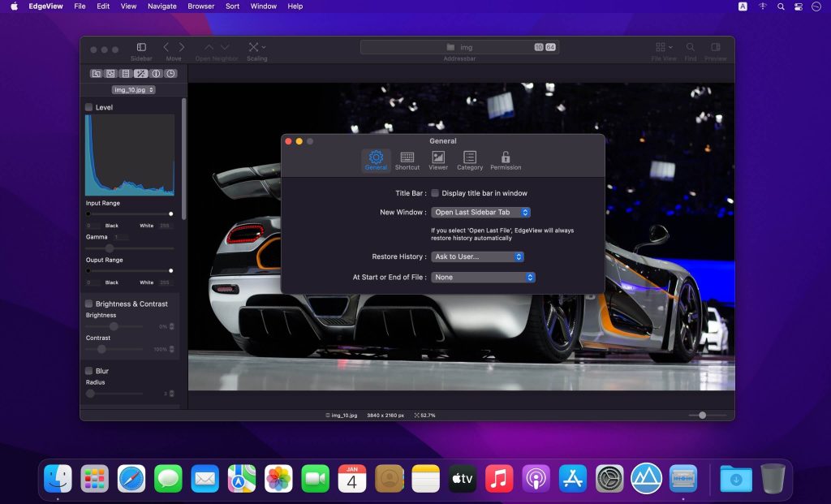Screen dimensions: 831x504
Task: Enable Display title bar in window
Action: pyautogui.click(x=435, y=192)
